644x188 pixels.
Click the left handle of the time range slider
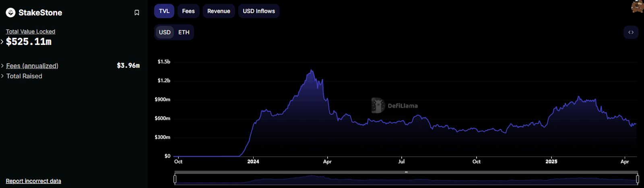pyautogui.click(x=175, y=179)
